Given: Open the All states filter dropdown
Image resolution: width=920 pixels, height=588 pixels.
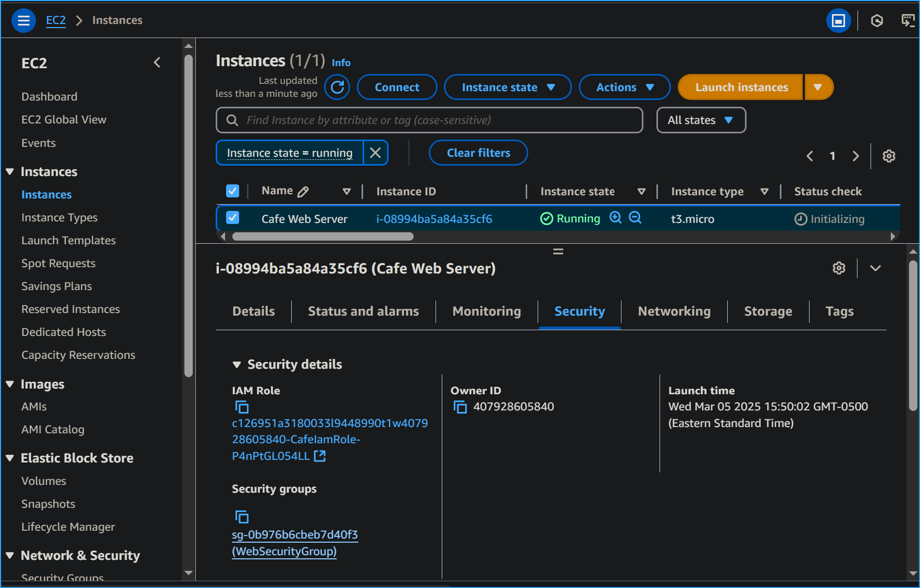Looking at the screenshot, I should (x=701, y=120).
